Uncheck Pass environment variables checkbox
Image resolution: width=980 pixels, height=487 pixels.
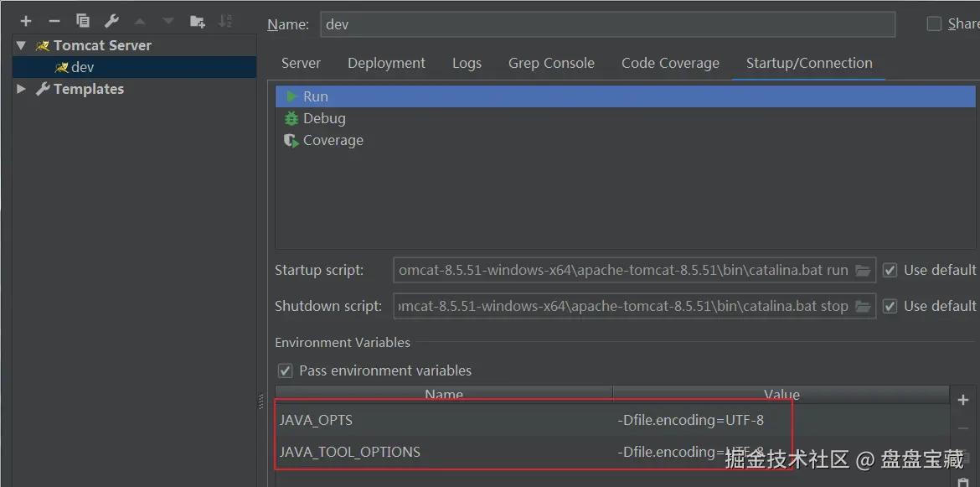click(286, 370)
